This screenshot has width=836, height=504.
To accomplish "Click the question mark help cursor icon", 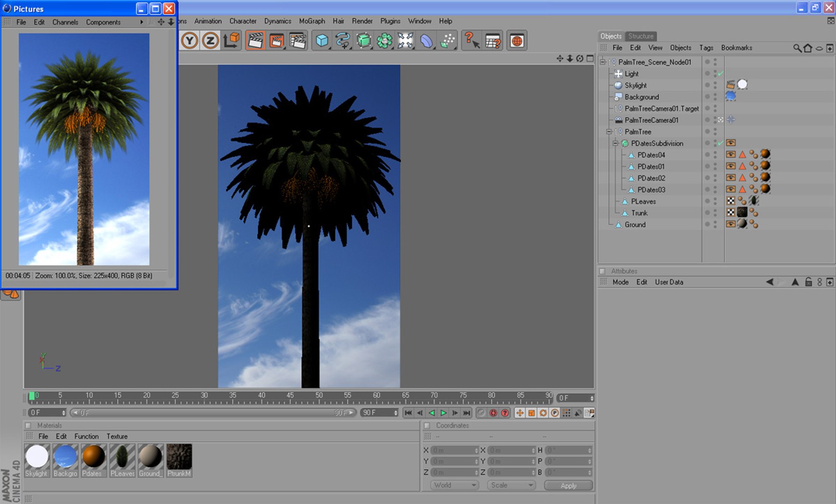I will click(472, 41).
